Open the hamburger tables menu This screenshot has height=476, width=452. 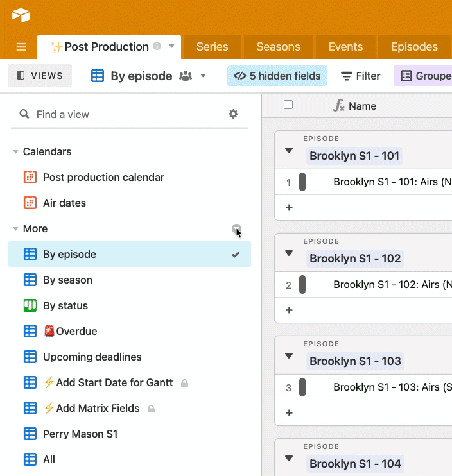(21, 47)
